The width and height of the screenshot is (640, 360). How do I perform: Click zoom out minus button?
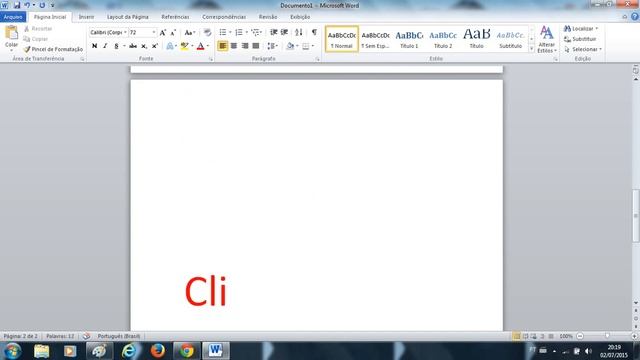coord(580,336)
